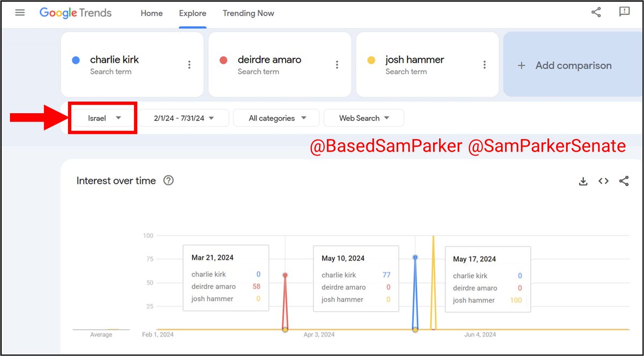
Task: Open the Web Search type dropdown
Action: pyautogui.click(x=364, y=118)
